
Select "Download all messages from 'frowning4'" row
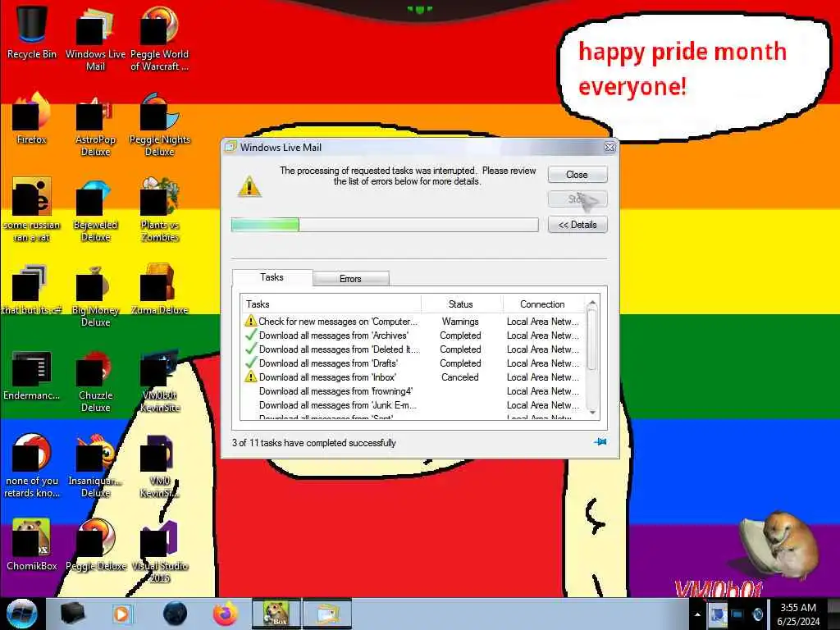(413, 391)
